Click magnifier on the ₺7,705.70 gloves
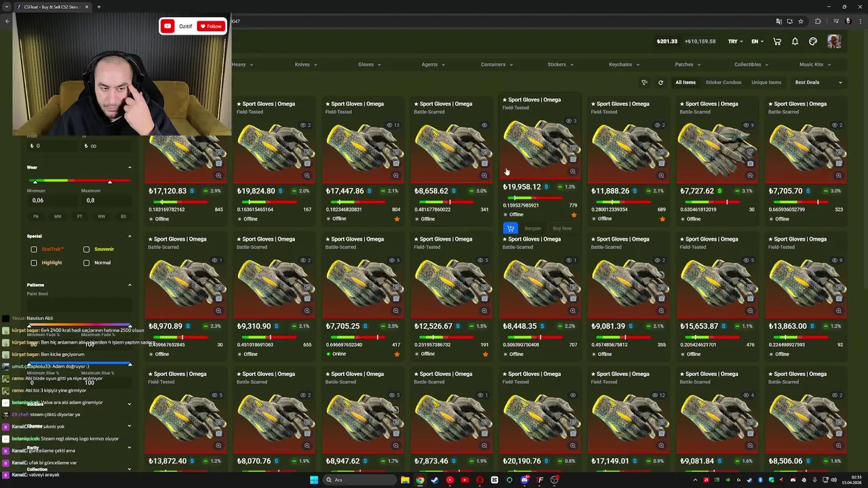This screenshot has width=868, height=488. coord(839,176)
